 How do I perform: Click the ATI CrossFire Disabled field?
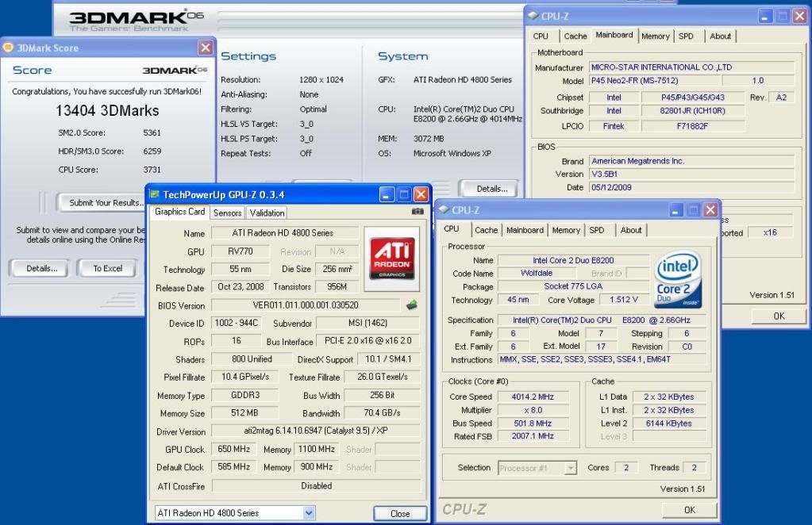tap(316, 485)
